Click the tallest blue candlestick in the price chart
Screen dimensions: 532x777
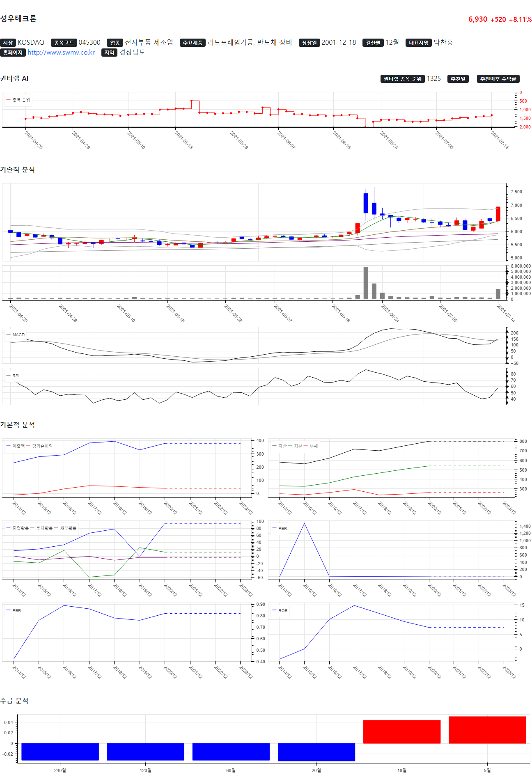(366, 203)
